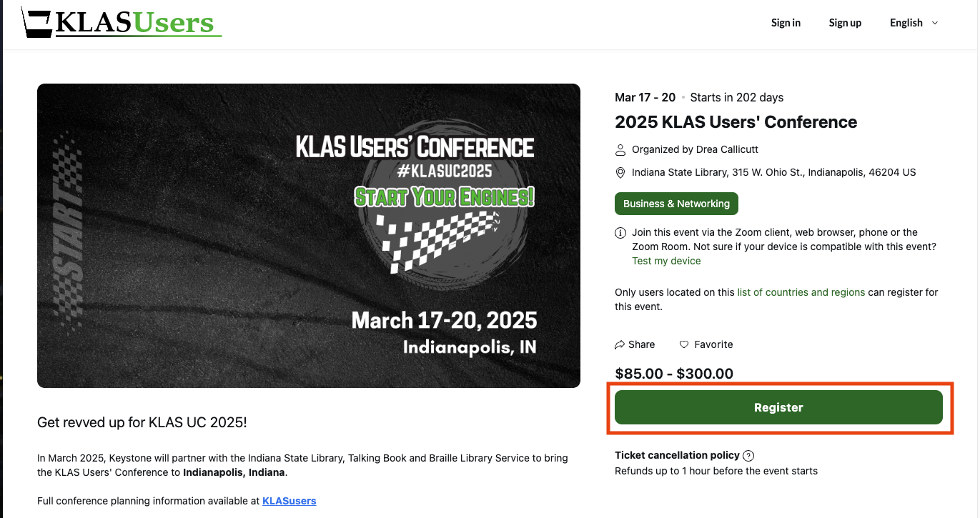Open the English language dropdown
The image size is (980, 518).
pyautogui.click(x=913, y=22)
